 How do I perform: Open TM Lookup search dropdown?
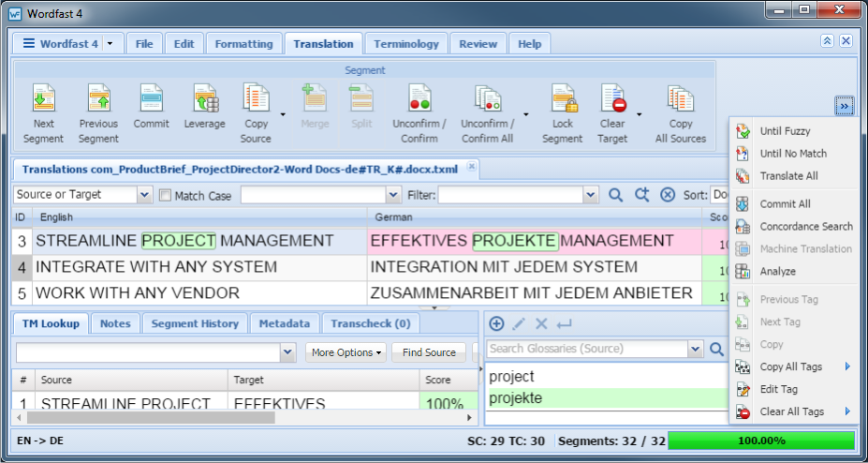[287, 352]
